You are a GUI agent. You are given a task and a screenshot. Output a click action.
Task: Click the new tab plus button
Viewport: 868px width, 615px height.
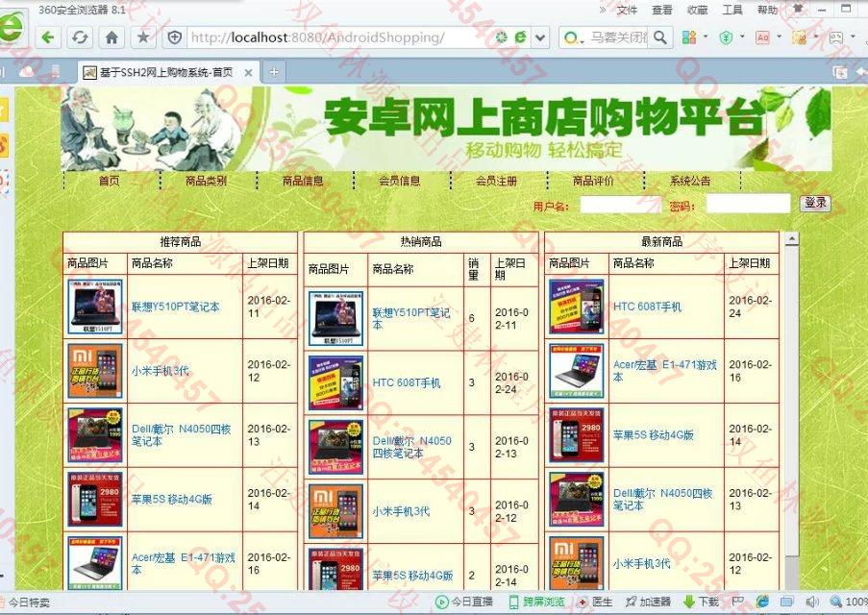274,72
